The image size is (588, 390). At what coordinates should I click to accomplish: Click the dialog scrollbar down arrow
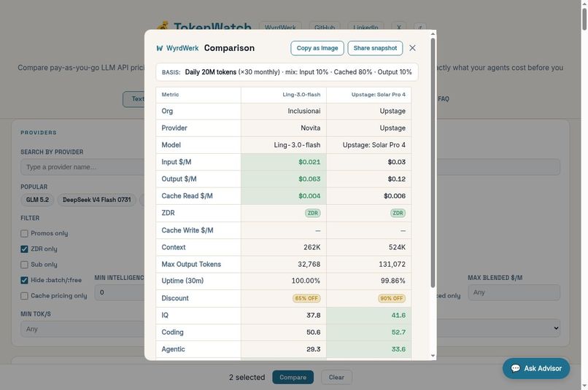pos(433,356)
